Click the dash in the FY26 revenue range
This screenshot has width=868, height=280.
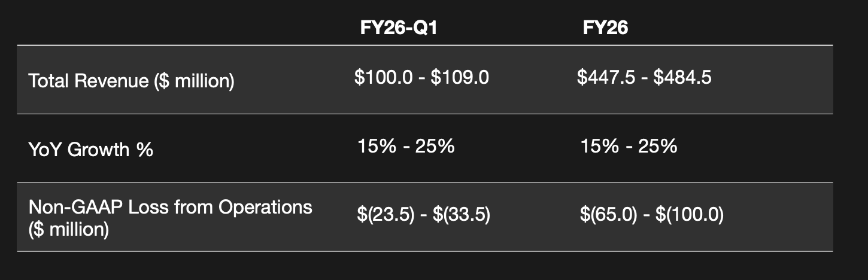tap(644, 77)
